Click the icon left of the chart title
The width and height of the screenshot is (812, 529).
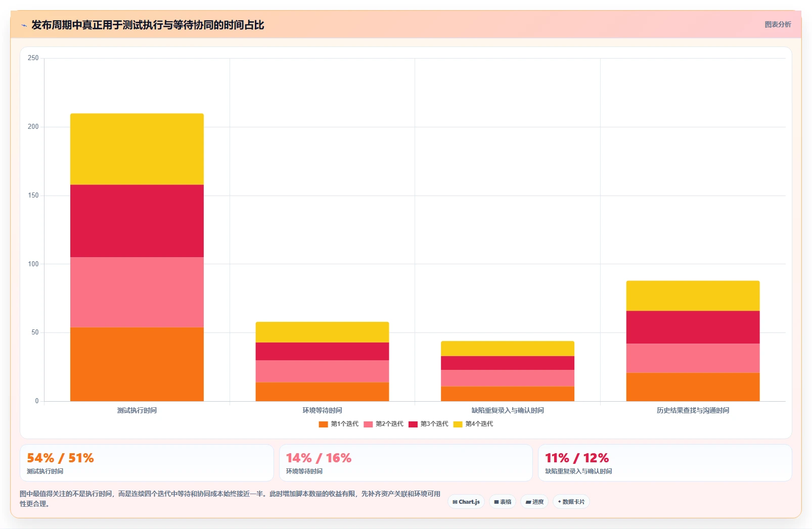(x=24, y=25)
